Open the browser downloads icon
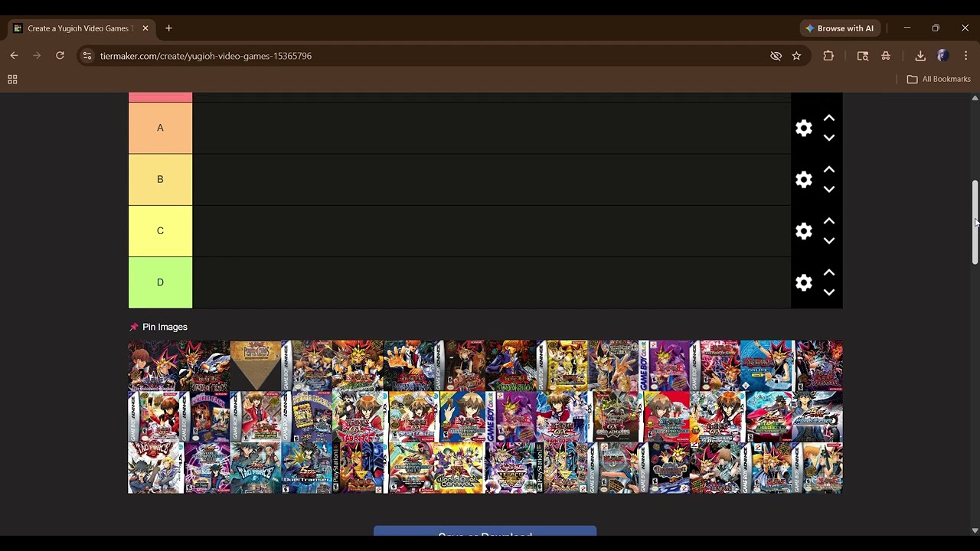 920,55
